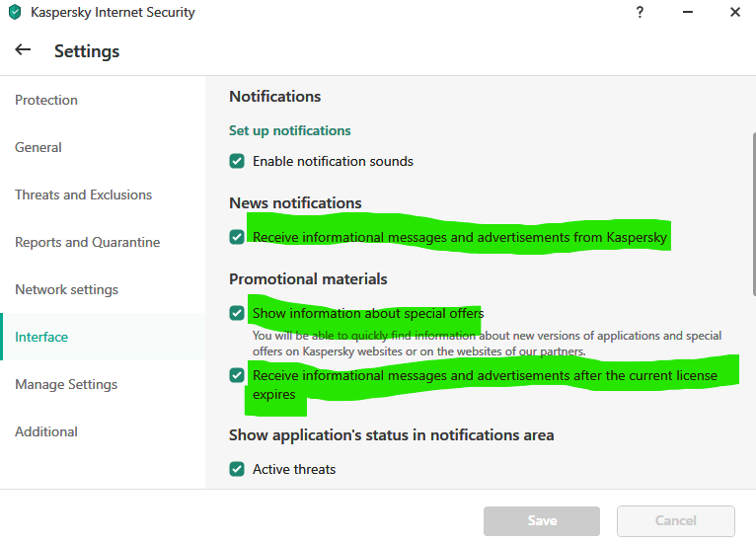The image size is (756, 544).
Task: Click the vertical scrollbar of settings pane
Action: [754, 214]
